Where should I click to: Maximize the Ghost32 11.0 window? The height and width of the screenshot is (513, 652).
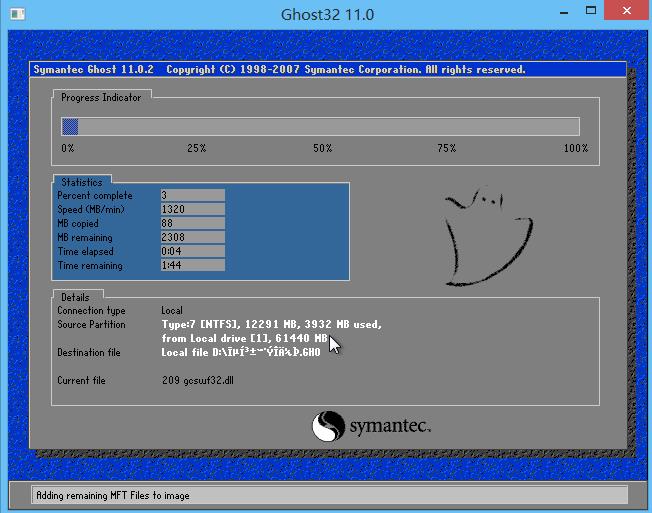590,11
